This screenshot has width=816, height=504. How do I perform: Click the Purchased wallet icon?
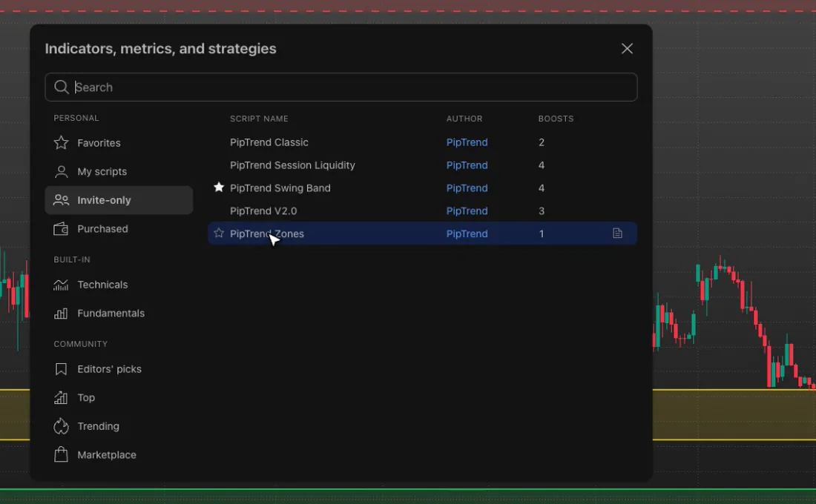[x=61, y=229]
